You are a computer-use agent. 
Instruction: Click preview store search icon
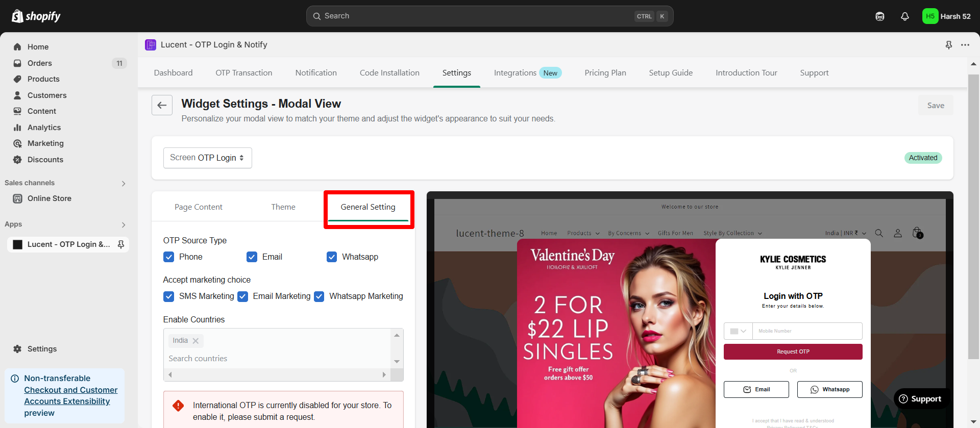(x=879, y=233)
